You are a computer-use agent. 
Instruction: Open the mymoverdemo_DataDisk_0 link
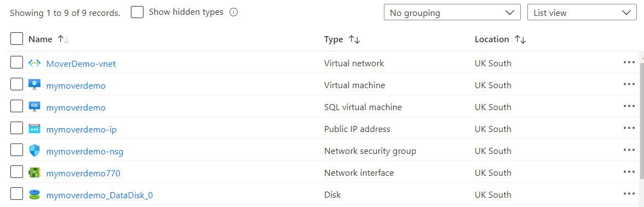[x=100, y=195]
